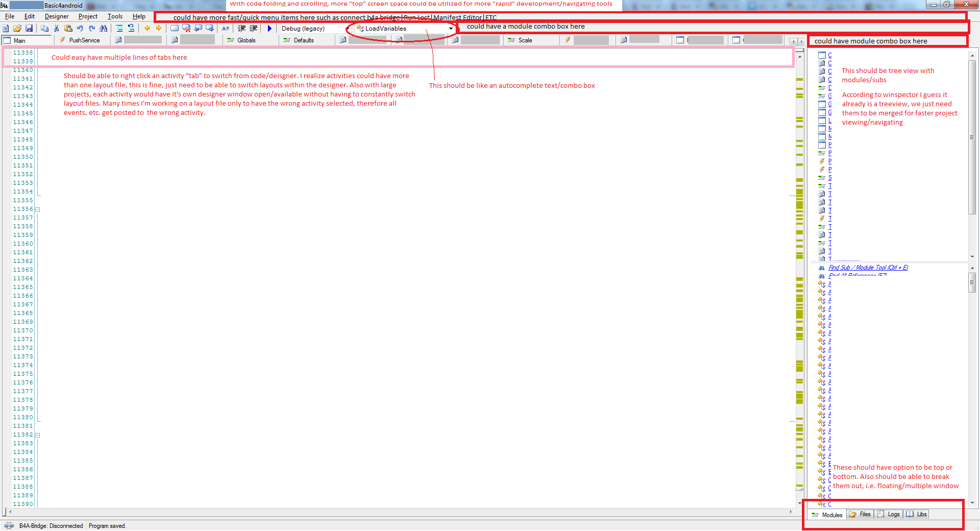Show the Modules side panel tab
The width and height of the screenshot is (980, 531).
827,515
